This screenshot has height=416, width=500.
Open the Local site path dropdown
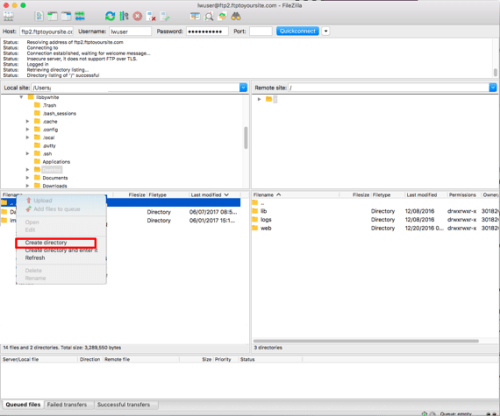click(x=243, y=88)
